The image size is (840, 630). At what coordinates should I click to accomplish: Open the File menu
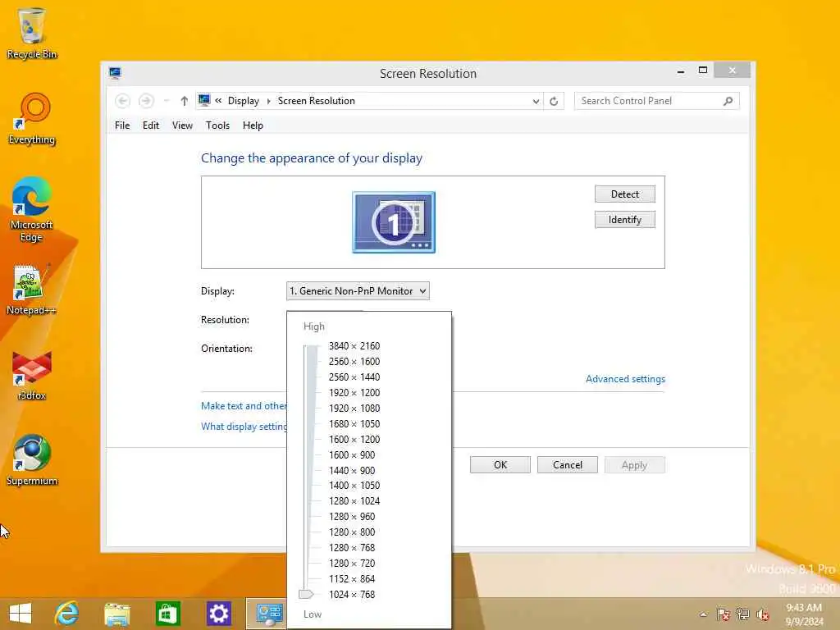[122, 126]
